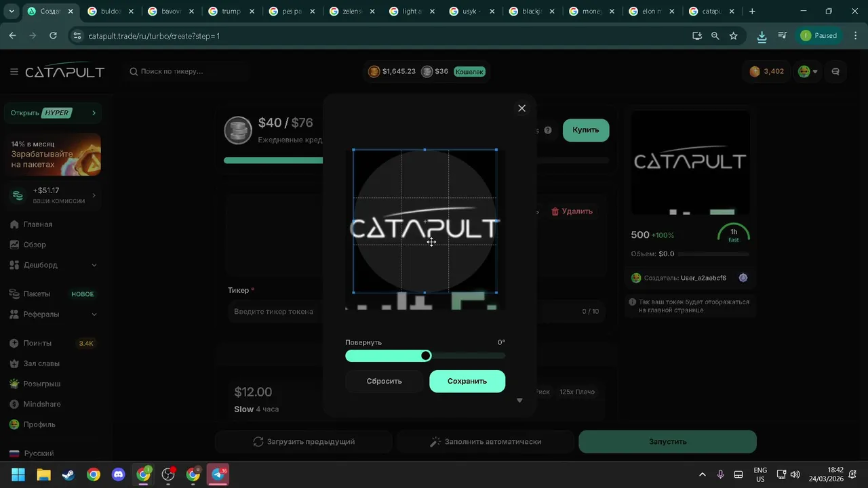Click the Кошелек wallet button
868x488 pixels.
point(469,71)
